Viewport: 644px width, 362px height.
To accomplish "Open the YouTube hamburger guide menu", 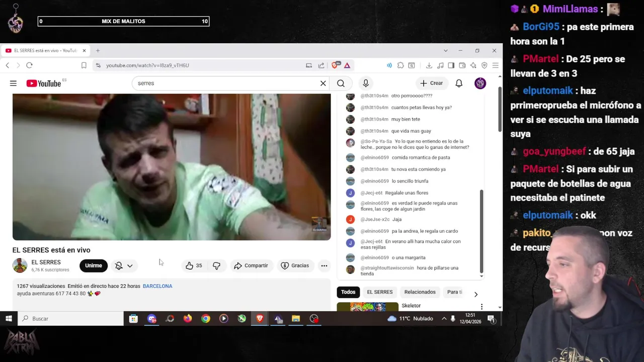I will [13, 83].
